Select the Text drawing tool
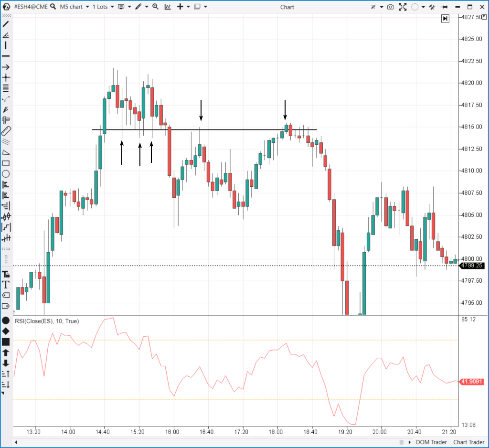 [6, 285]
